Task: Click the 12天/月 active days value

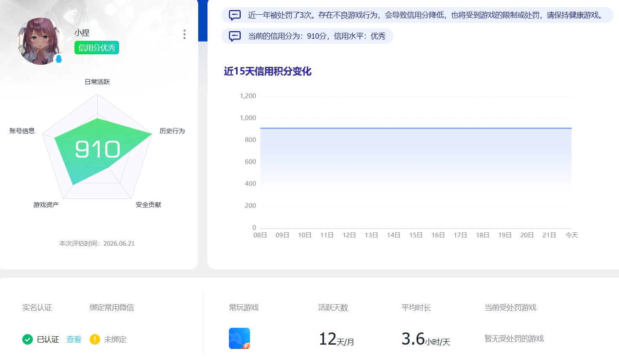Action: click(336, 339)
